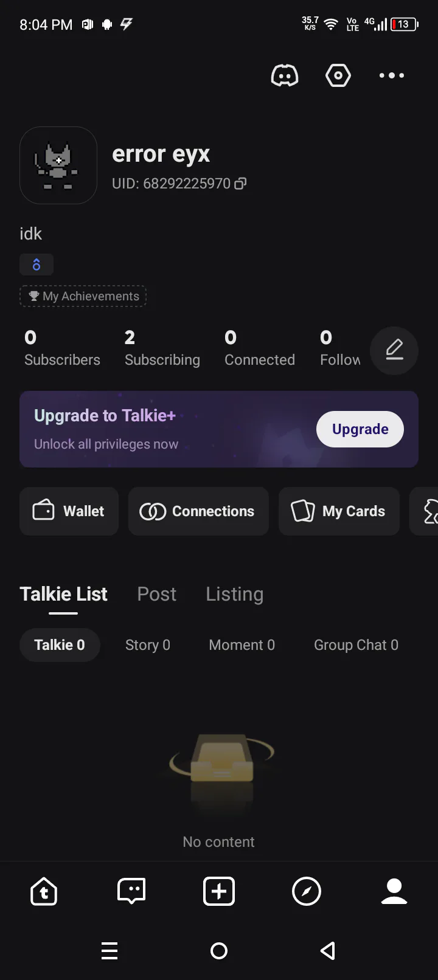This screenshot has height=980, width=438.
Task: Open the Connections shortcut
Action: coord(198,511)
